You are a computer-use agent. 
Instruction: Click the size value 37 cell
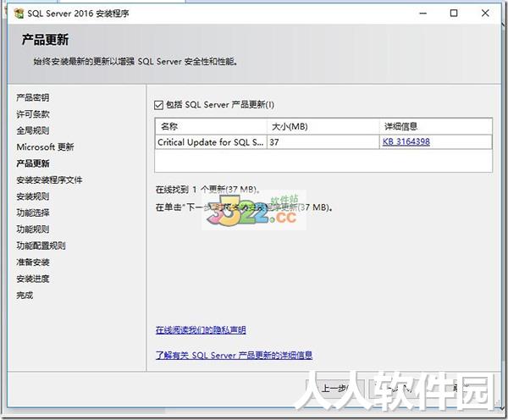tap(323, 142)
